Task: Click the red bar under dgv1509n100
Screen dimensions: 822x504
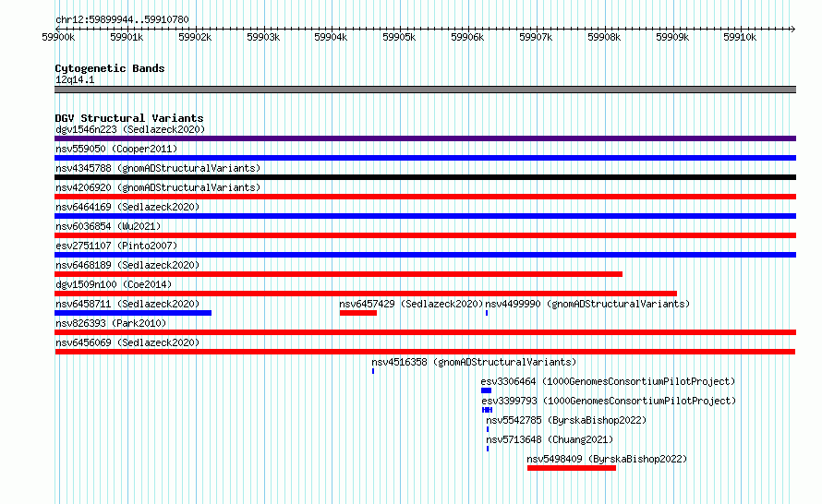Action: pyautogui.click(x=366, y=294)
